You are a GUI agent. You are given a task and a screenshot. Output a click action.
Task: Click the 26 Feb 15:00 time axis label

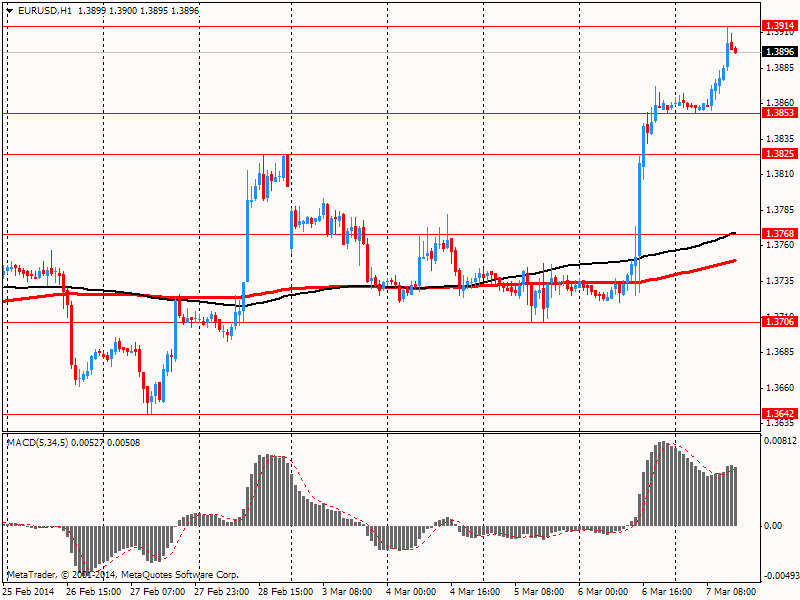point(94,592)
